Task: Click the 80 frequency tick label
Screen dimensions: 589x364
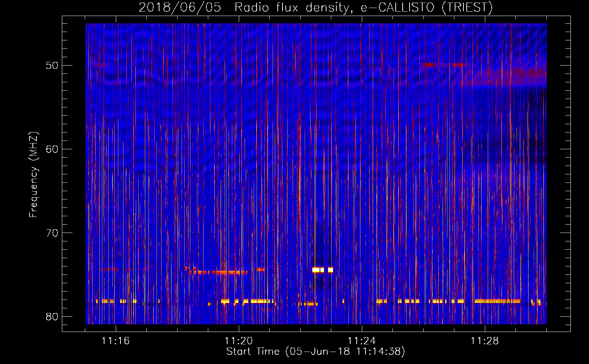Action: pyautogui.click(x=52, y=317)
